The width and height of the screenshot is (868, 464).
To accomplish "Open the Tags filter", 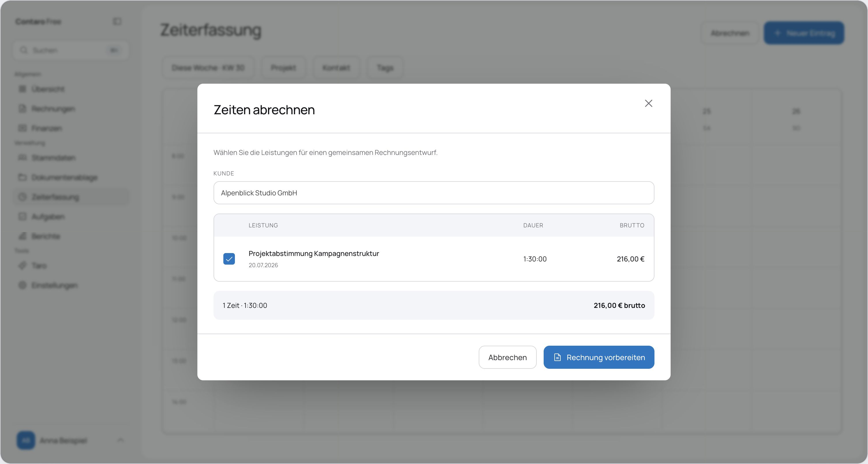I will point(385,68).
